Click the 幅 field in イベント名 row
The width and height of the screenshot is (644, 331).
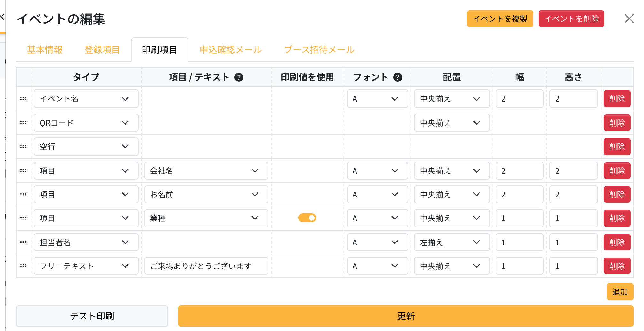click(x=520, y=99)
